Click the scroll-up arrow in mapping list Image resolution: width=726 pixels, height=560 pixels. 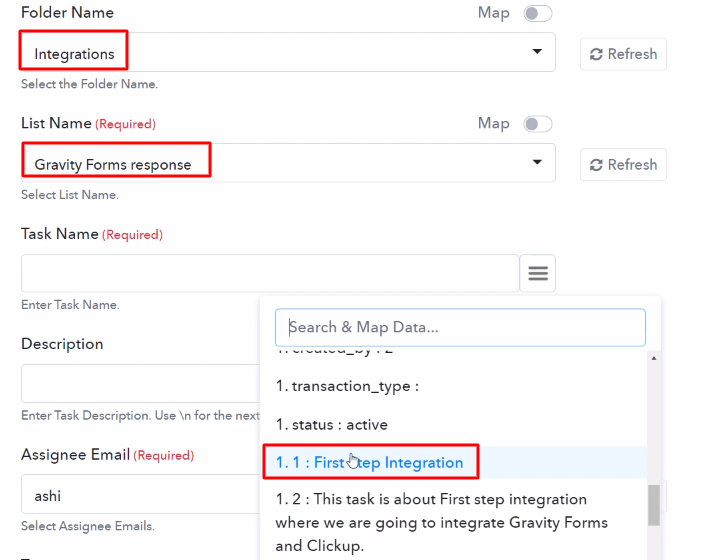click(x=654, y=358)
